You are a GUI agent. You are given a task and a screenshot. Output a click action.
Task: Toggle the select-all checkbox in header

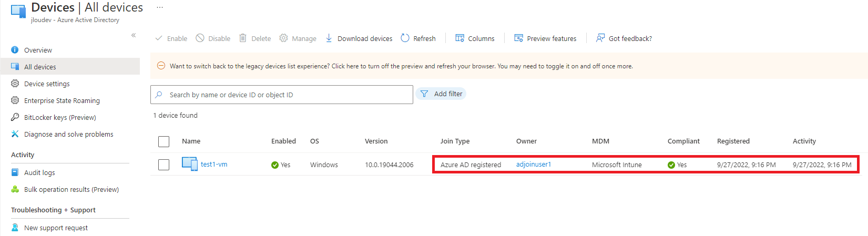(x=164, y=141)
